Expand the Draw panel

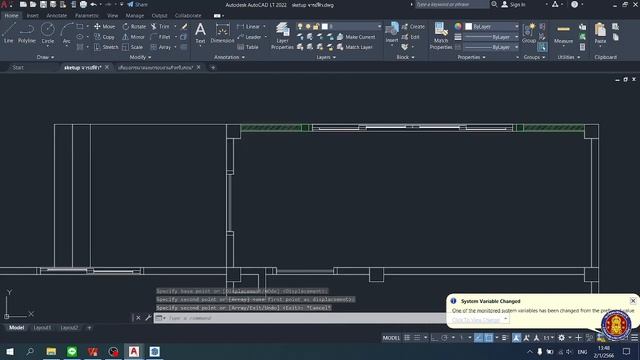coord(45,57)
